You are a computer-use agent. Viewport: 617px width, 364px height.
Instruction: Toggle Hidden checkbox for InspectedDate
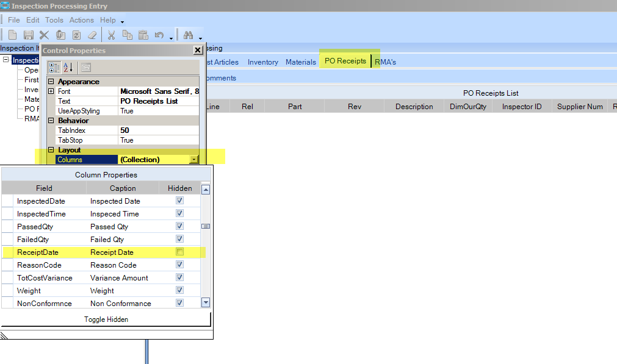180,201
